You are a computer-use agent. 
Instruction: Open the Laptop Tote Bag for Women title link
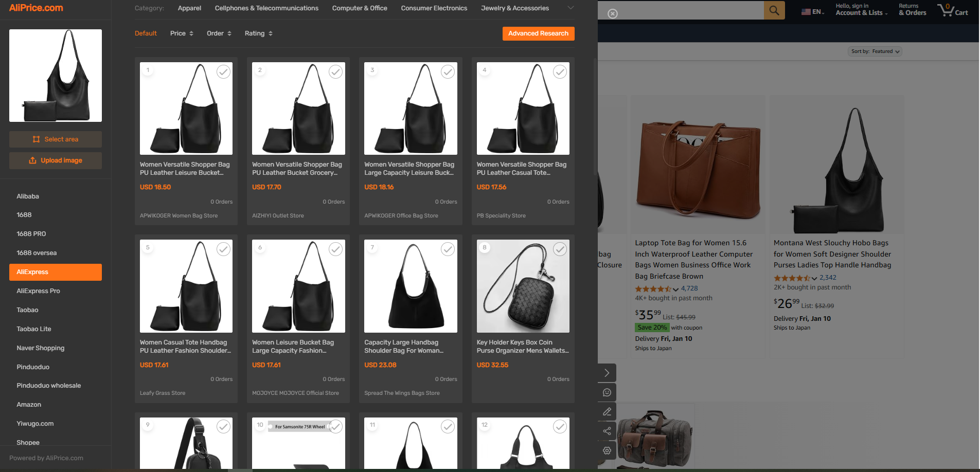tap(693, 260)
